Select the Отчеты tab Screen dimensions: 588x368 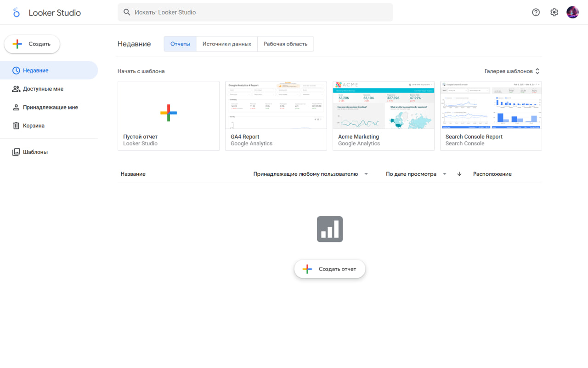coord(180,44)
